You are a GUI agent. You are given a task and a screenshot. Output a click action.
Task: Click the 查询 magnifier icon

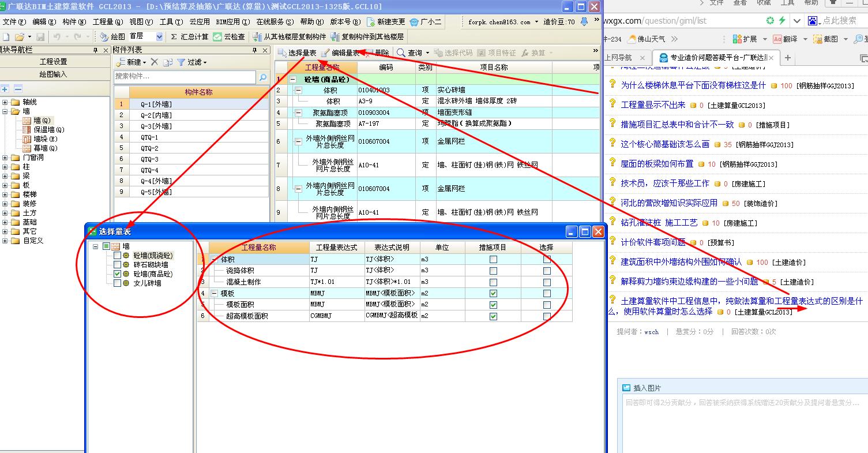coord(401,53)
